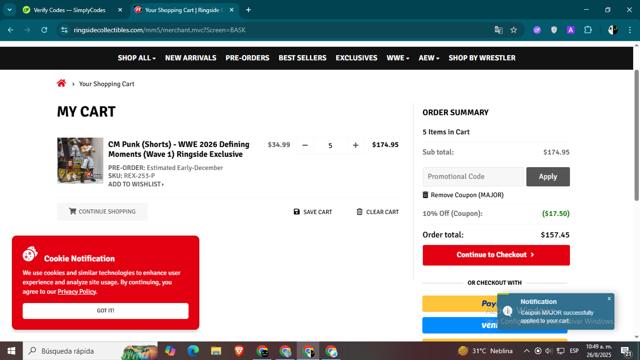Open SHOP BY WRESTLER menu item
Image resolution: width=640 pixels, height=360 pixels.
[x=482, y=58]
